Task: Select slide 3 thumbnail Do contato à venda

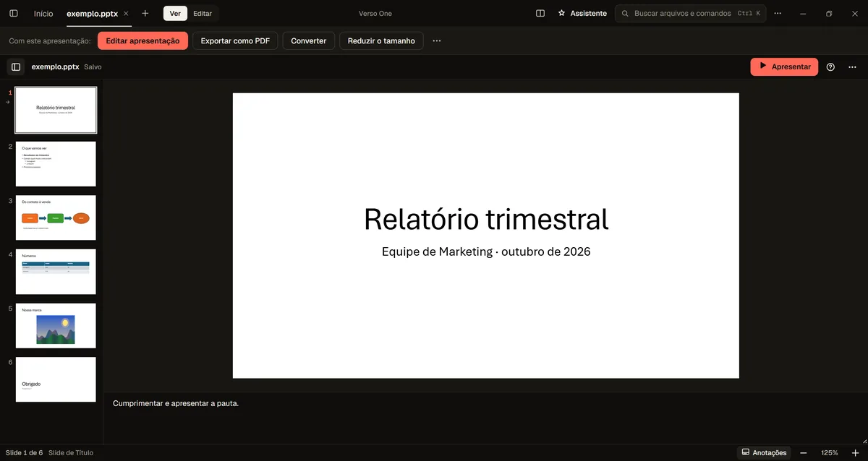Action: [x=56, y=217]
